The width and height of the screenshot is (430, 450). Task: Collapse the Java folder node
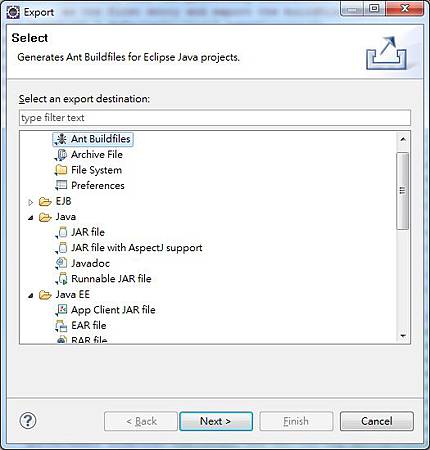tap(31, 218)
